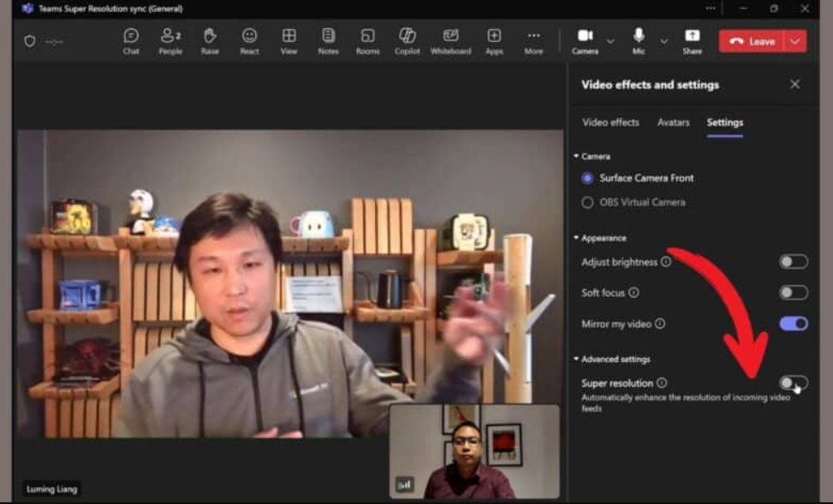Raise your hand in the meeting

point(210,41)
